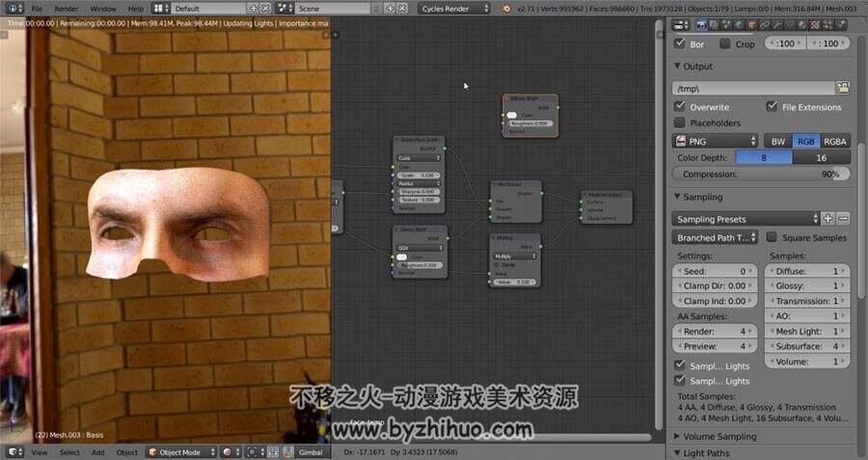Open the Cycles Render engine dropdown
Screen dimensions: 868x460
click(454, 9)
